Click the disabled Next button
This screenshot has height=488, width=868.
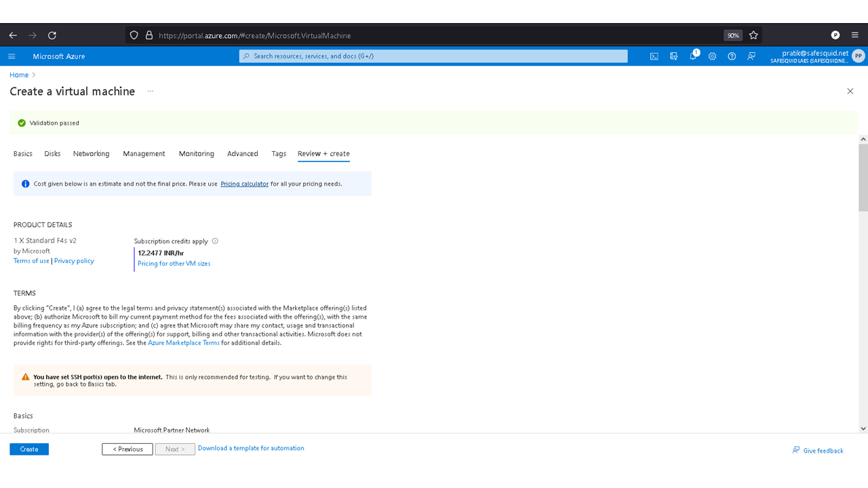click(x=175, y=449)
